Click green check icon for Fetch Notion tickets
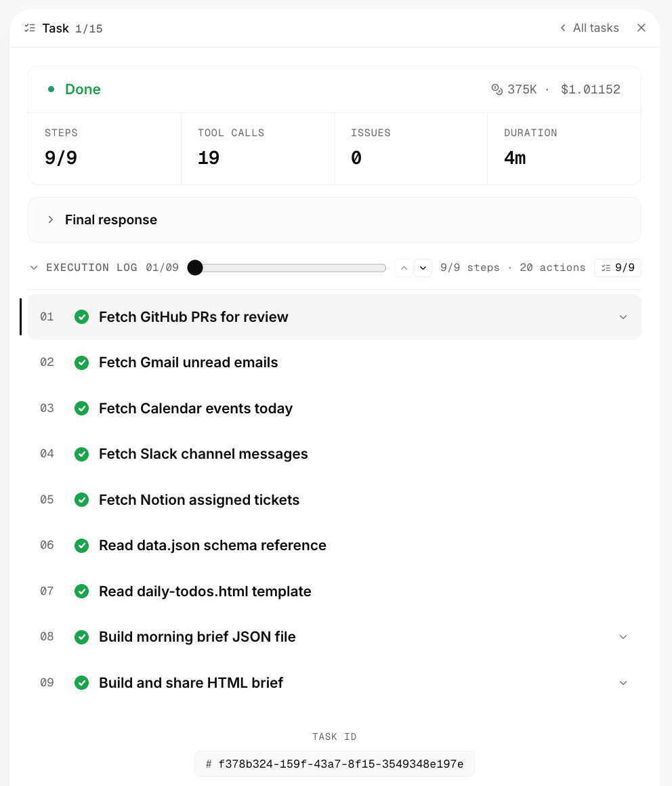 pos(82,500)
